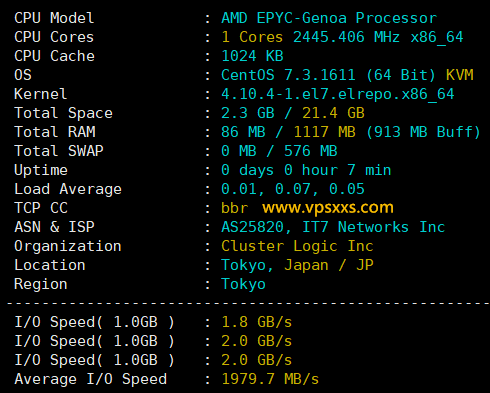Click 'CentOS 7.3.1611 (64 Bit)' text

[328, 75]
